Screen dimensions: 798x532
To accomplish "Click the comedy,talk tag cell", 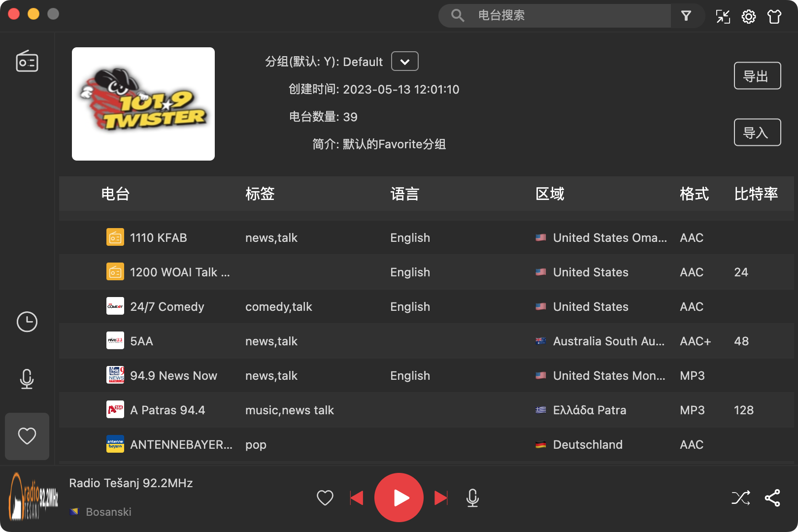I will pos(279,307).
